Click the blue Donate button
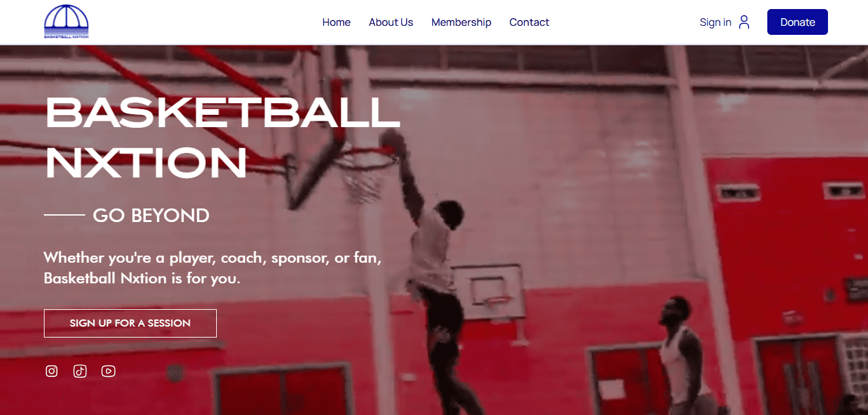Image resolution: width=868 pixels, height=415 pixels. 798,22
